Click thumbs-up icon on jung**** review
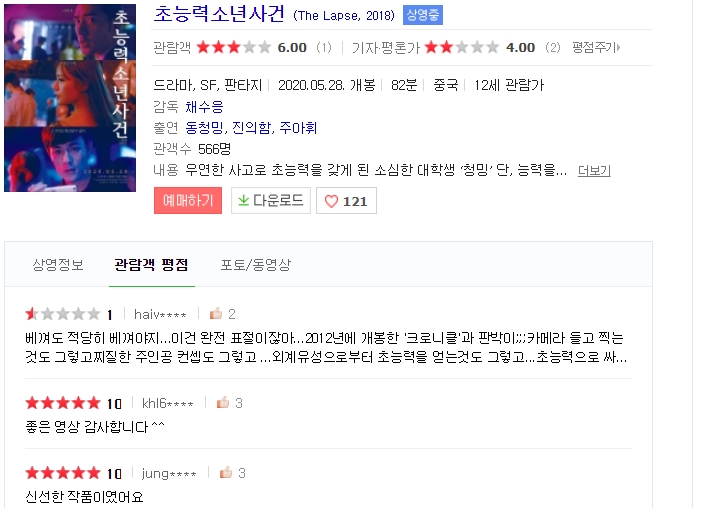712x508 pixels. coord(226,473)
